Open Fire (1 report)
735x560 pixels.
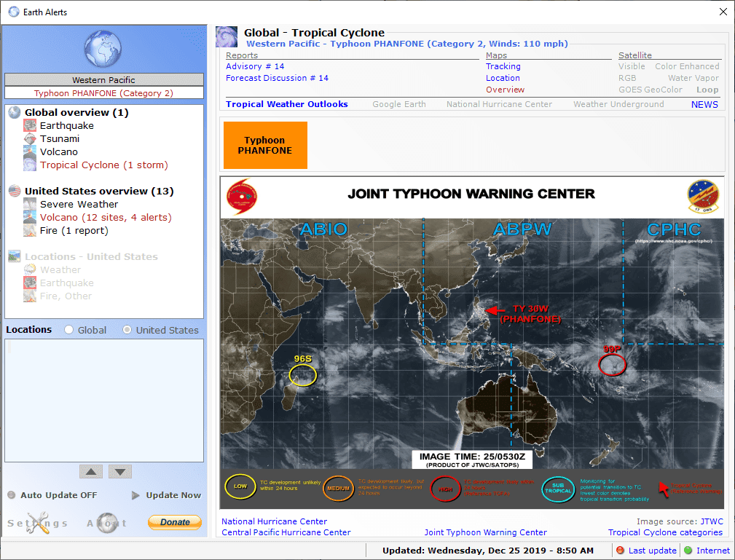click(74, 231)
